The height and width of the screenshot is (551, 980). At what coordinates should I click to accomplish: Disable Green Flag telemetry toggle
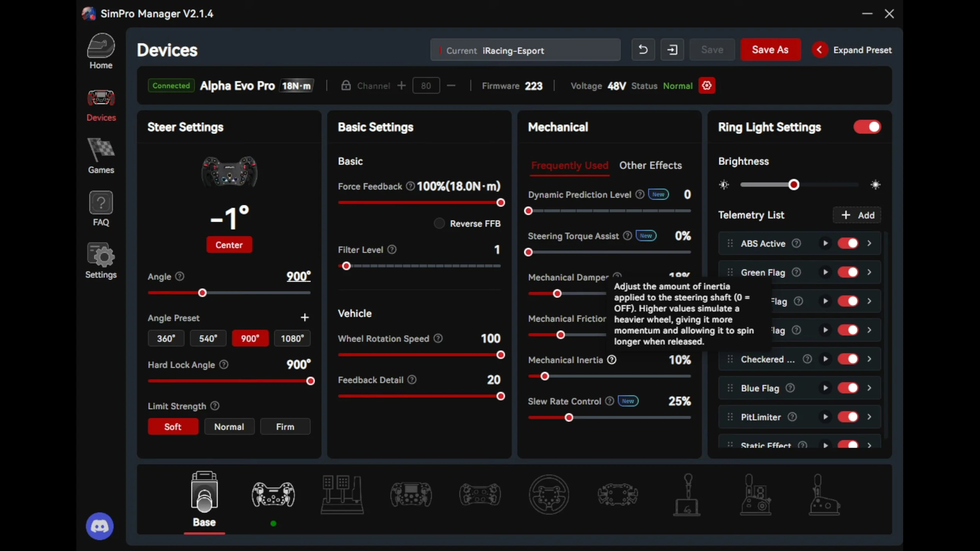pos(848,272)
